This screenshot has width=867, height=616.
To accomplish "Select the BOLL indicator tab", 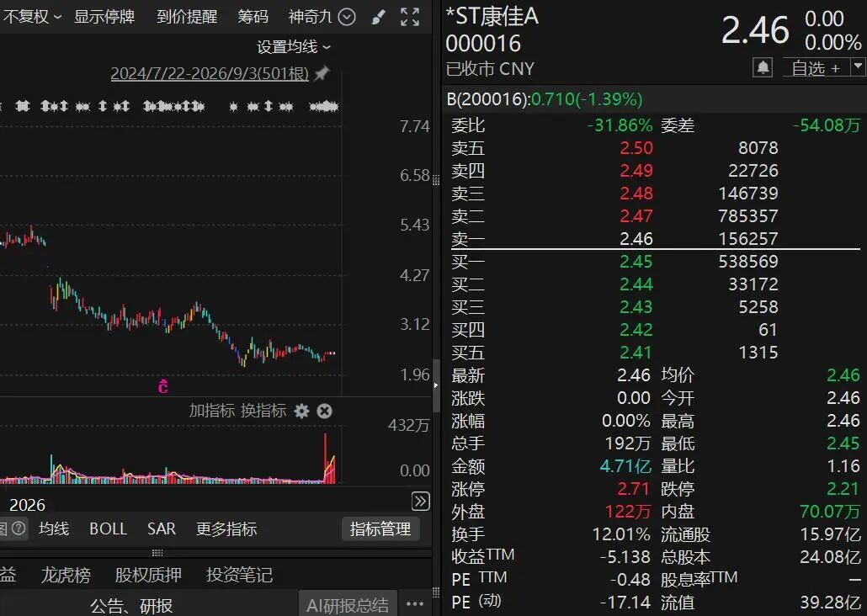I will (x=109, y=528).
